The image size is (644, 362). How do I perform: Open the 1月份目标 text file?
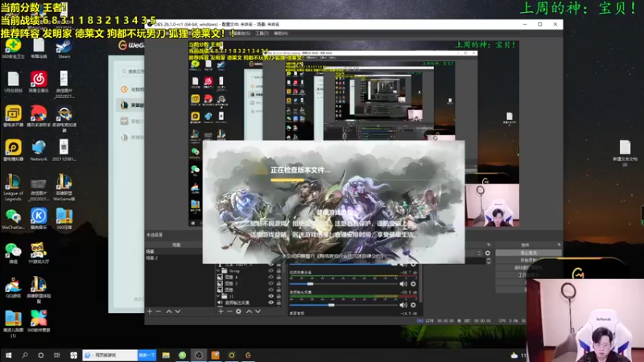click(x=13, y=82)
